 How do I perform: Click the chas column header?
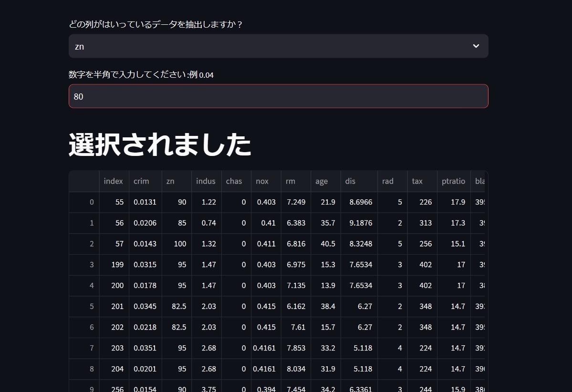pyautogui.click(x=233, y=181)
